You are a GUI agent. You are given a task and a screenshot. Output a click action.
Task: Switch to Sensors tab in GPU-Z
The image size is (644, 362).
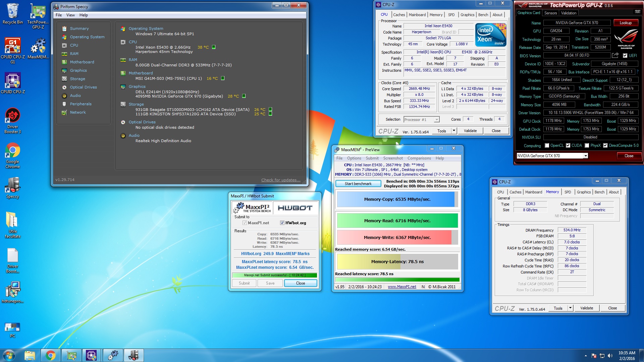(550, 13)
